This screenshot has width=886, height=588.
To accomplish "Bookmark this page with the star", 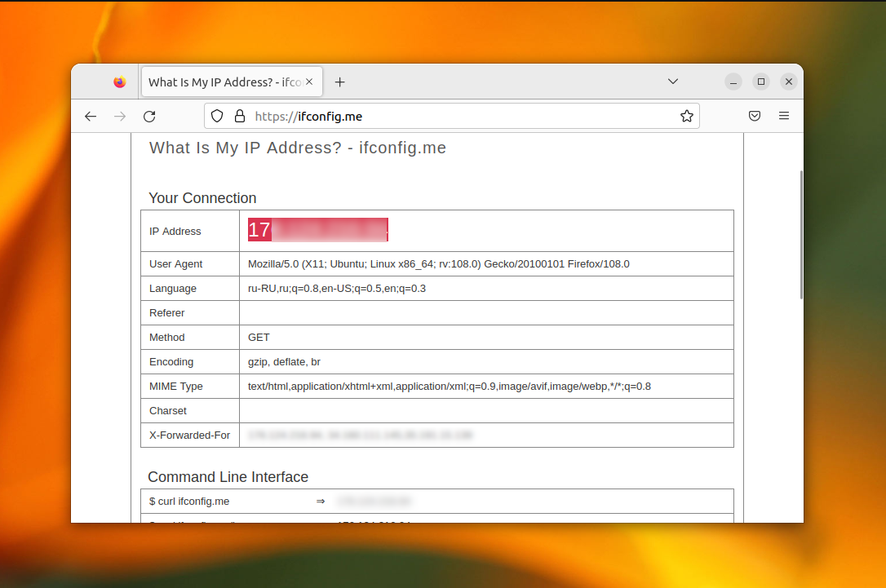I will point(687,117).
